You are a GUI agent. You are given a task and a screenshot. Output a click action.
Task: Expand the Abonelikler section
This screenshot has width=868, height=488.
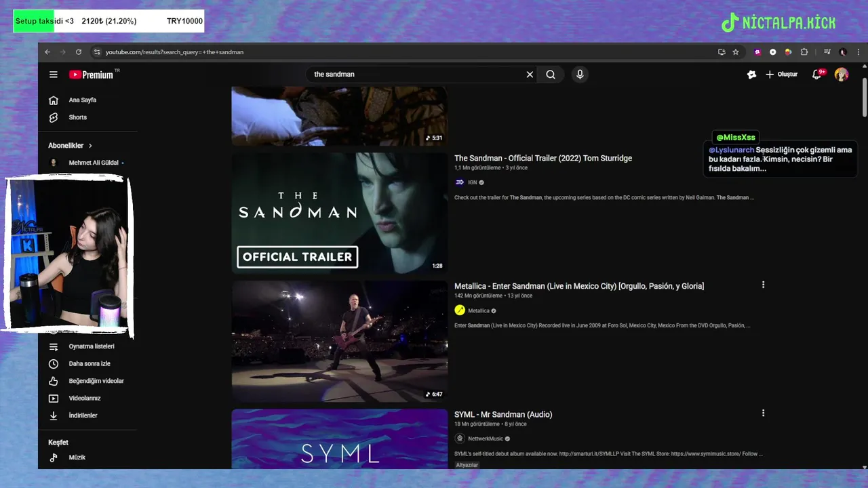click(x=70, y=146)
